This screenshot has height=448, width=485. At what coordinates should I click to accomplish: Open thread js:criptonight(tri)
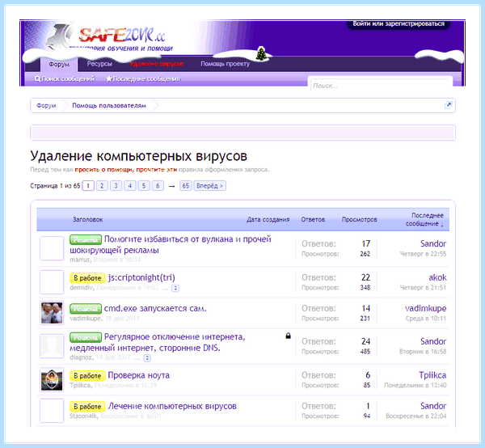point(141,277)
